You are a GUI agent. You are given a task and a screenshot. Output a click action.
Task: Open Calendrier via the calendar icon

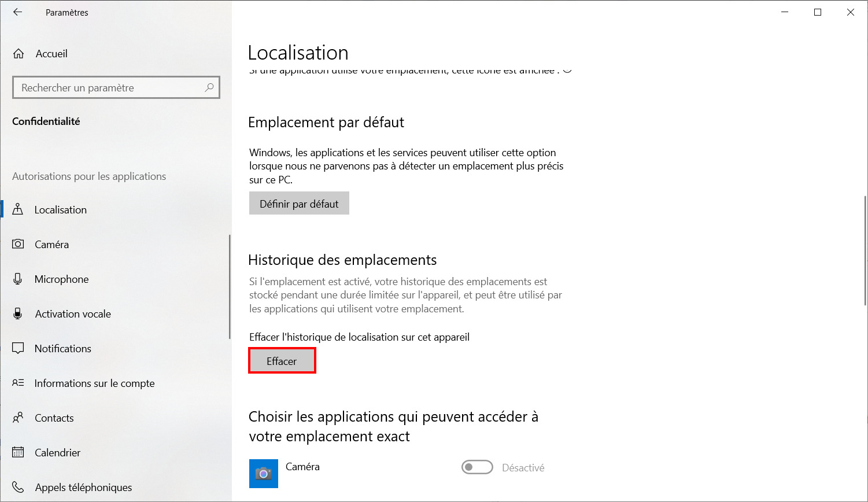(x=18, y=452)
